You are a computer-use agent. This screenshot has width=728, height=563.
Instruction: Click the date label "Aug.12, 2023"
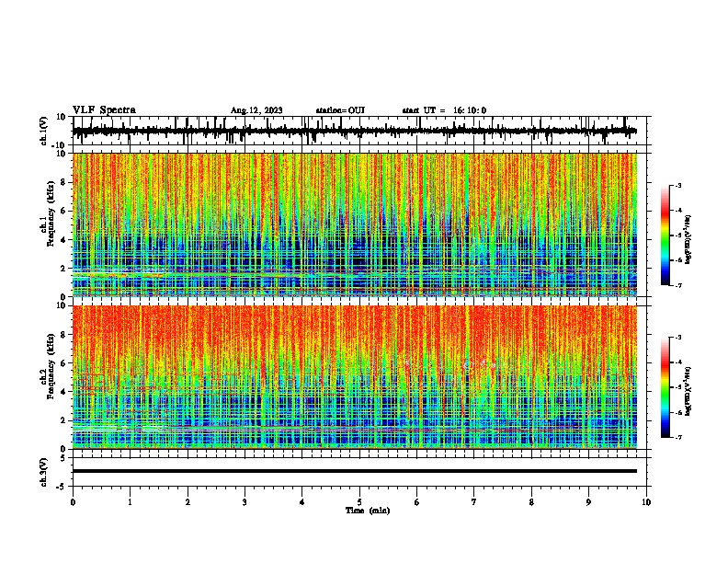tap(256, 110)
